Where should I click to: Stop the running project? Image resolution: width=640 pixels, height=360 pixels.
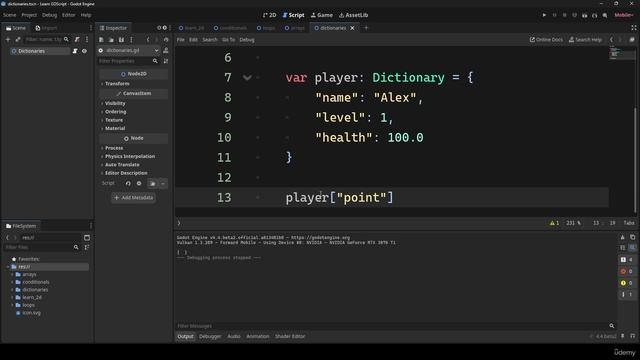tap(564, 15)
